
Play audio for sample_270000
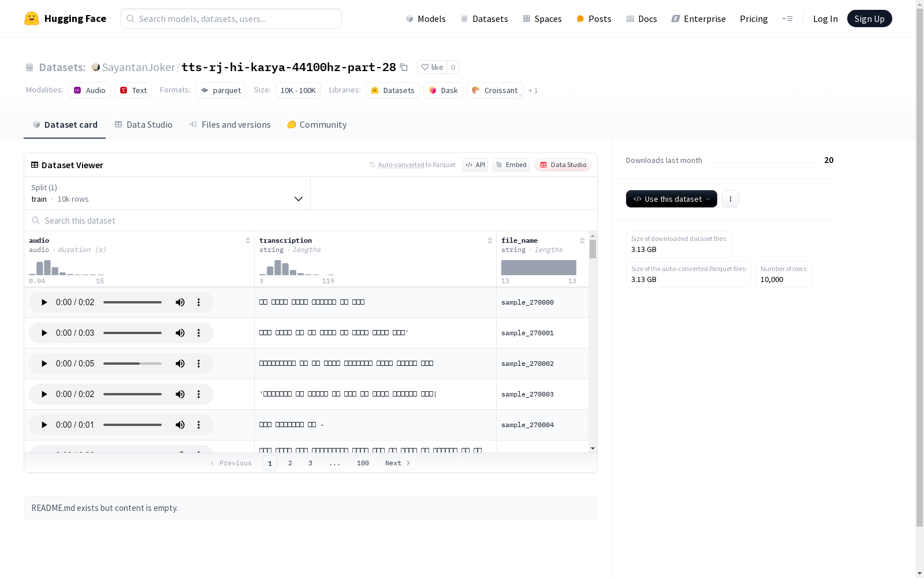tap(44, 302)
